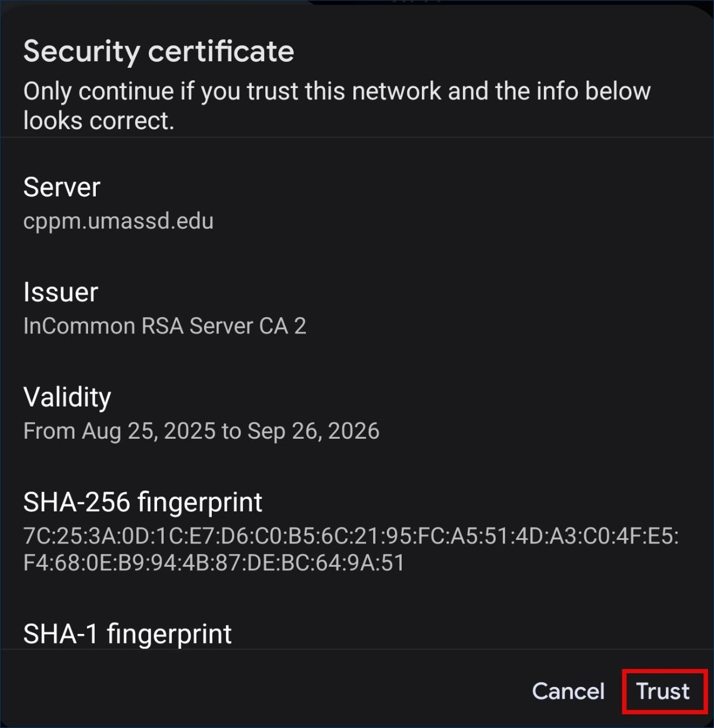
Task: Click the fingerprint line starting with F4:68:0E
Action: point(214,563)
